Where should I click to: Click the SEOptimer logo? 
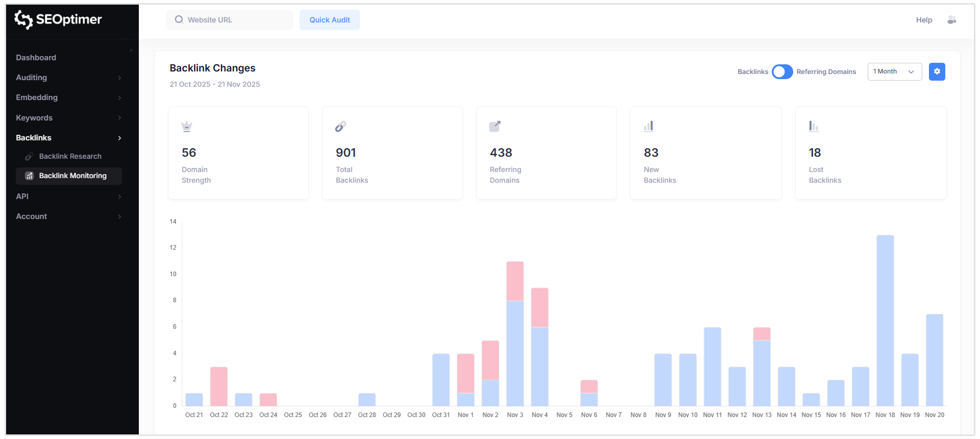(x=58, y=19)
